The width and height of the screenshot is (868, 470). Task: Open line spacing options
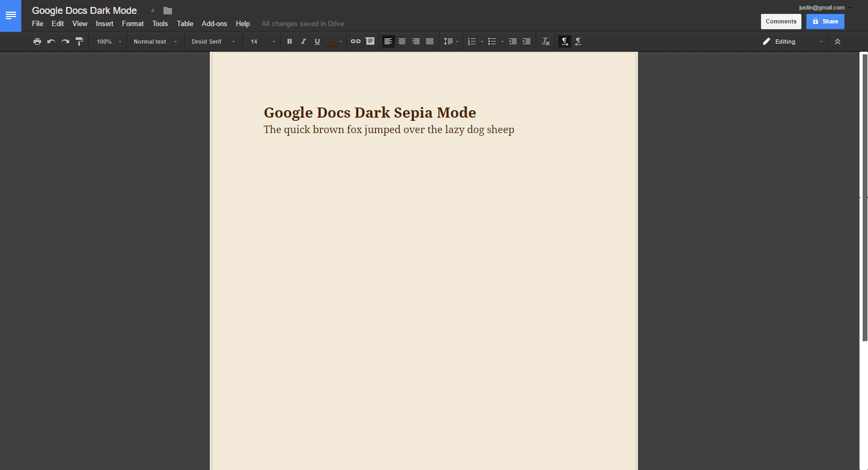(x=451, y=42)
